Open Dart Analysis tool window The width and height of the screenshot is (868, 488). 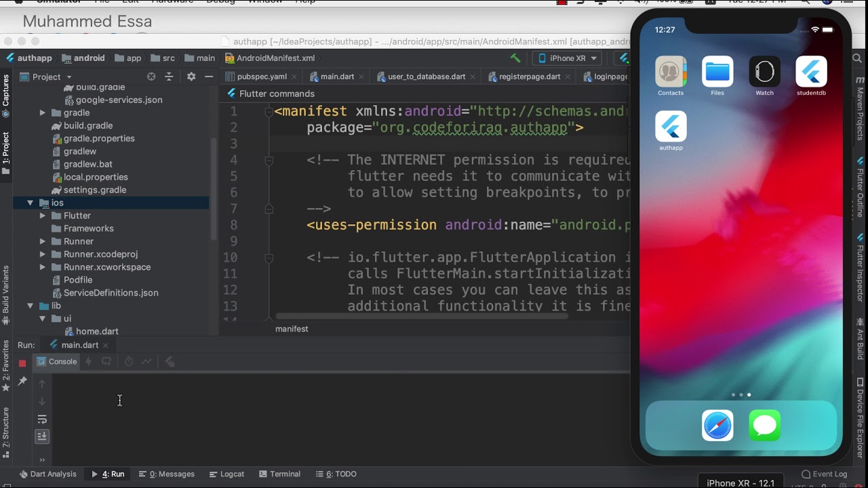pos(47,474)
